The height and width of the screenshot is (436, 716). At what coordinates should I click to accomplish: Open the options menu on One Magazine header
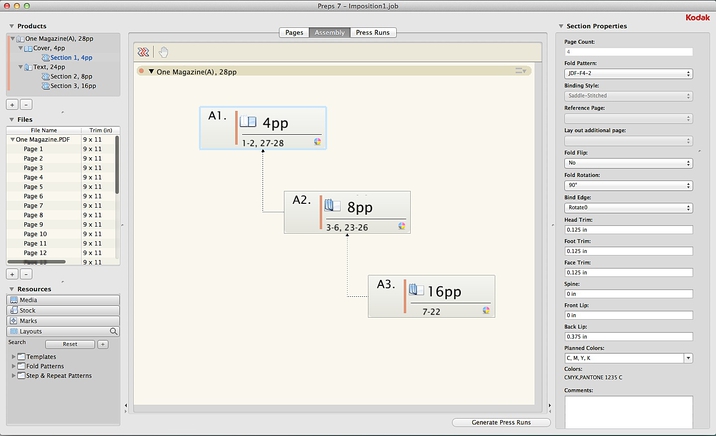[x=521, y=71]
